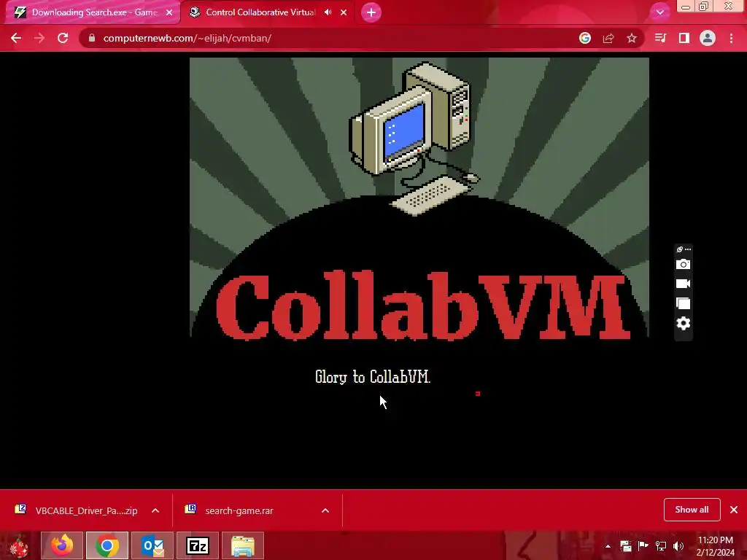Expand options for the search-game.rar download
Image resolution: width=747 pixels, height=560 pixels.
(x=325, y=510)
